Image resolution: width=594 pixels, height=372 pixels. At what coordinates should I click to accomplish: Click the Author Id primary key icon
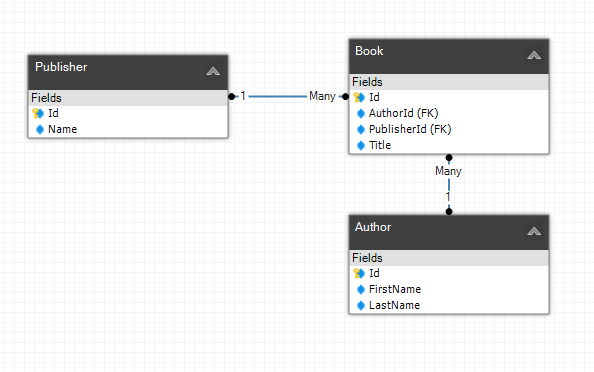click(x=359, y=273)
